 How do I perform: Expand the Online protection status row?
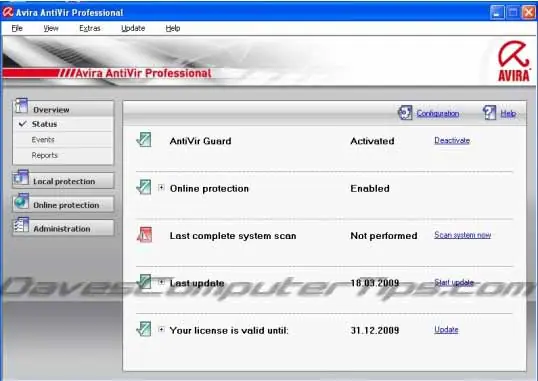point(161,187)
